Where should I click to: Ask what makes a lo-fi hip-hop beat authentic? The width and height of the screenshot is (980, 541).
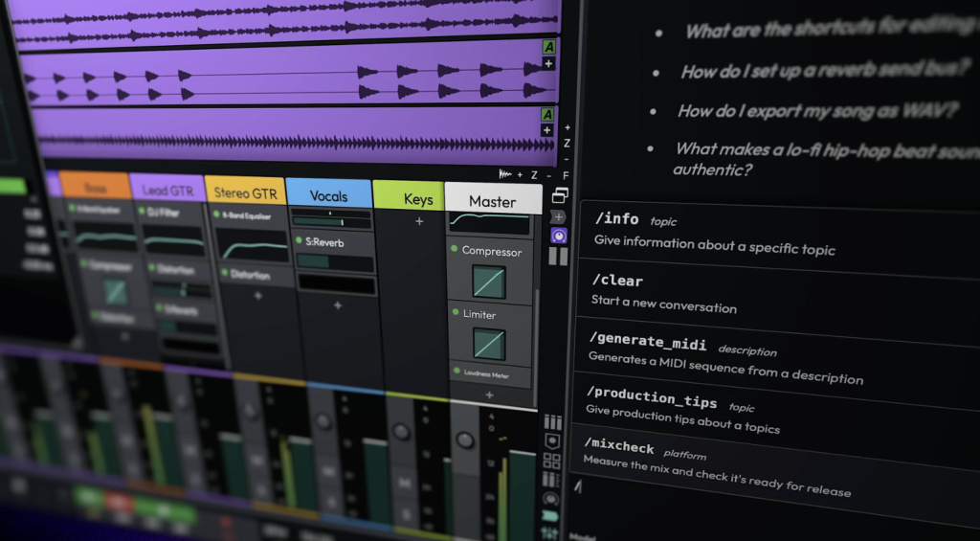pyautogui.click(x=825, y=159)
